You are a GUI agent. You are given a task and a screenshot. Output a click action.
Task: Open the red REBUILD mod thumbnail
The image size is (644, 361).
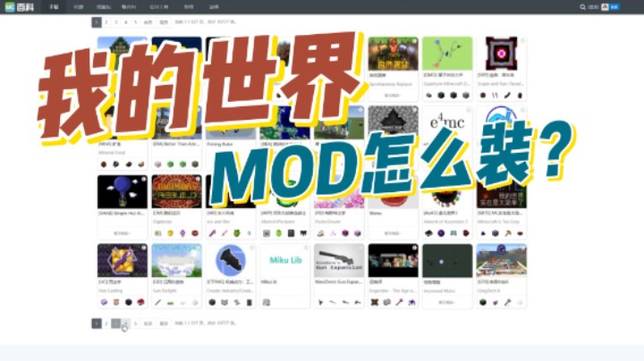tap(176, 191)
